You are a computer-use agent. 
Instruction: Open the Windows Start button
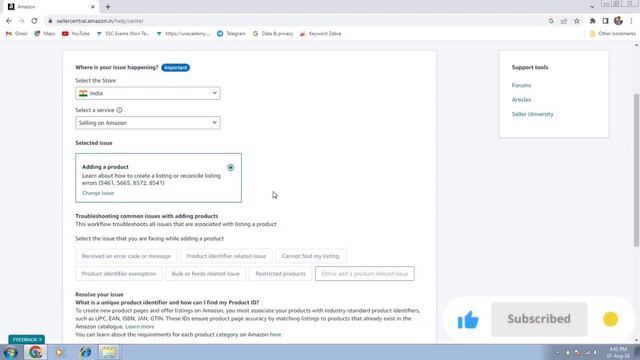[10, 352]
